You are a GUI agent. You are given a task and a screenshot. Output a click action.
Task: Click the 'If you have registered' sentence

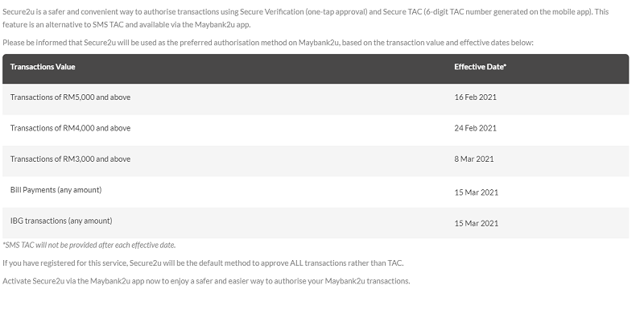[203, 263]
